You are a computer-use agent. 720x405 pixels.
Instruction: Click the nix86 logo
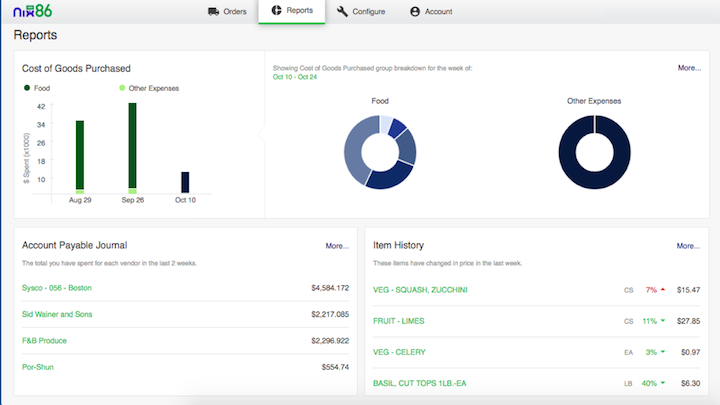coord(33,11)
